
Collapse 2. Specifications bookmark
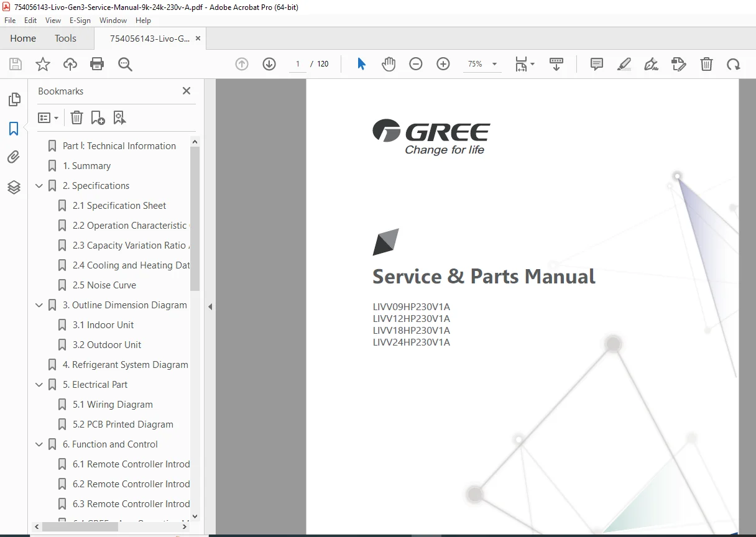click(39, 186)
